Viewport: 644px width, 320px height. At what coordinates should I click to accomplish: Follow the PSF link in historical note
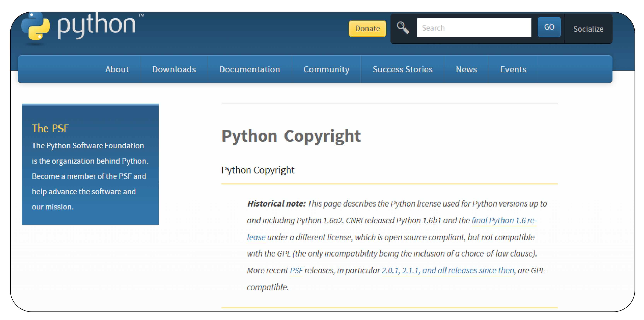296,270
